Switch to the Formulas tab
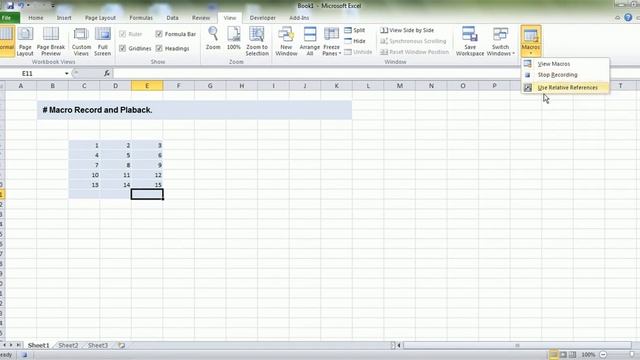 coord(141,18)
